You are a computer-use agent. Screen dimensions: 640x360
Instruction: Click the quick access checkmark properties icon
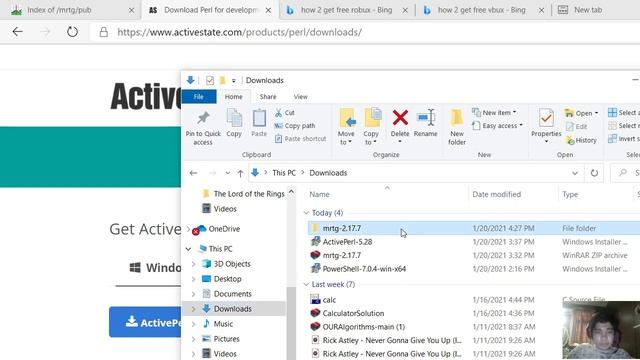tap(210, 80)
